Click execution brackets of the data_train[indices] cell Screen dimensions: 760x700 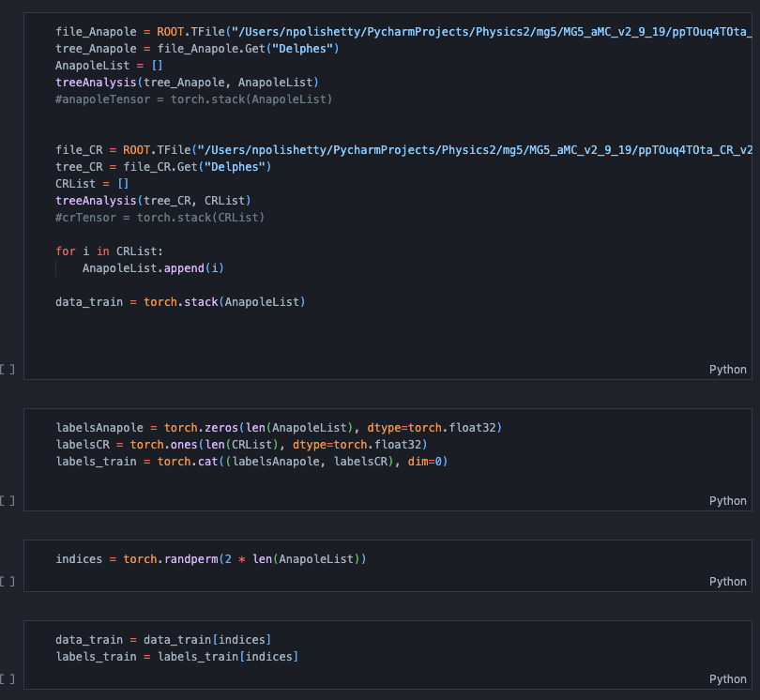(8, 679)
